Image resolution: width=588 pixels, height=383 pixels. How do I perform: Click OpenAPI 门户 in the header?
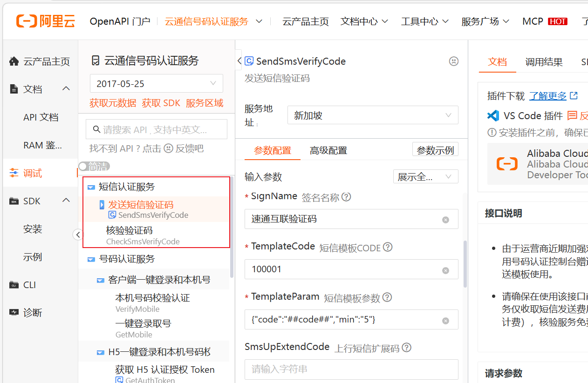(x=120, y=21)
